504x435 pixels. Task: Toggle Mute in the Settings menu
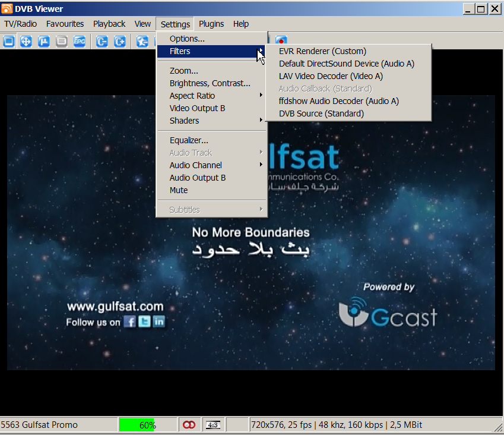click(179, 190)
